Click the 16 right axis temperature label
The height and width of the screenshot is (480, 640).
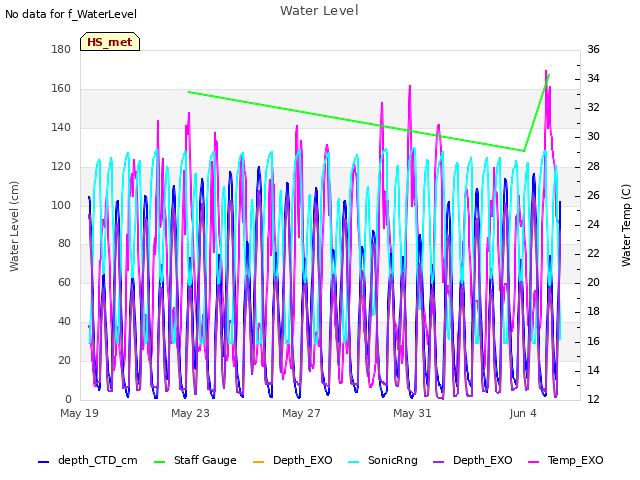click(593, 341)
